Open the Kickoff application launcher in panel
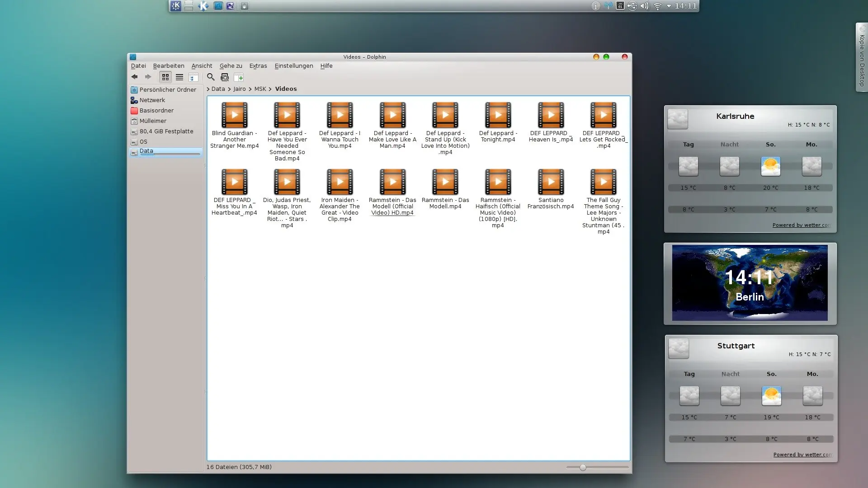 (x=176, y=6)
